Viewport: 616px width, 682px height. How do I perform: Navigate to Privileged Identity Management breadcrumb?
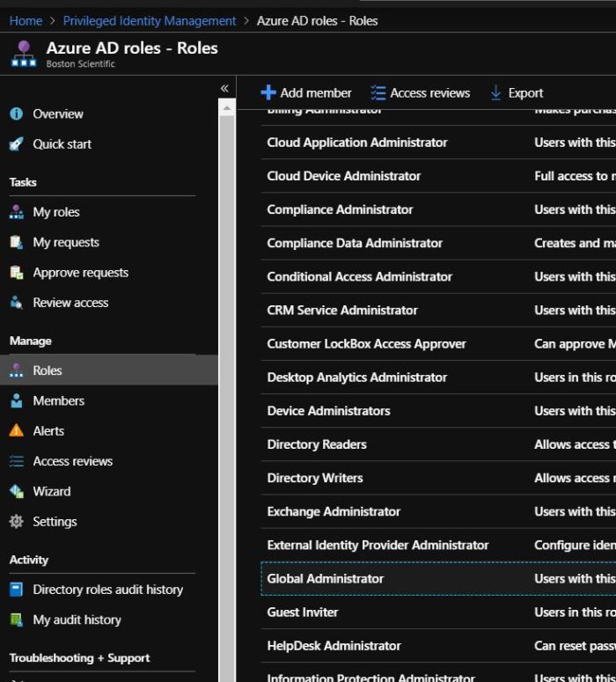pyautogui.click(x=150, y=20)
